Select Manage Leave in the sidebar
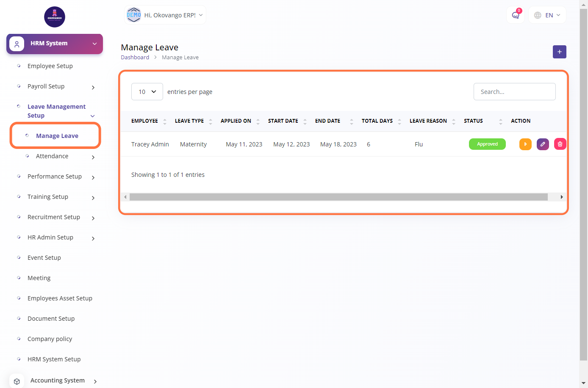The width and height of the screenshot is (588, 388). pyautogui.click(x=57, y=136)
